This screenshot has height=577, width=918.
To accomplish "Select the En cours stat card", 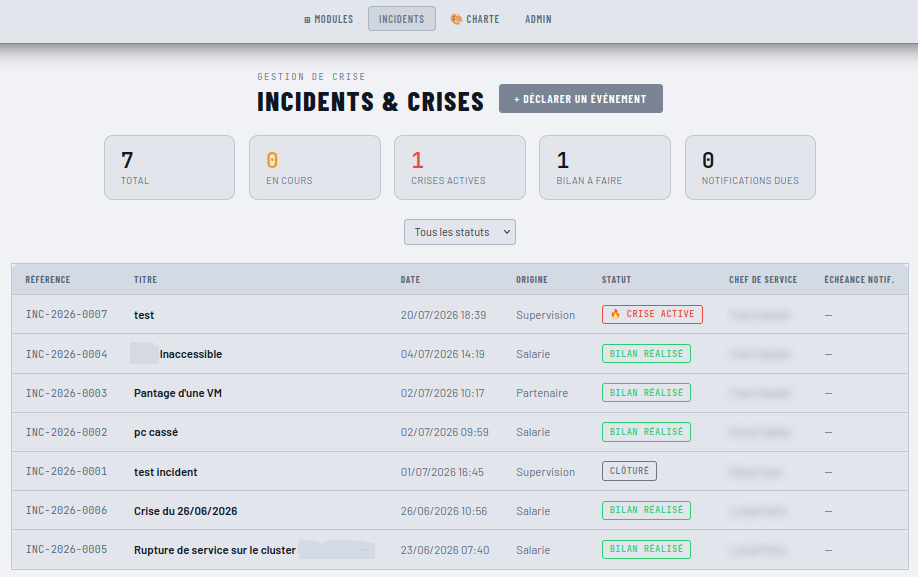I will click(x=315, y=167).
